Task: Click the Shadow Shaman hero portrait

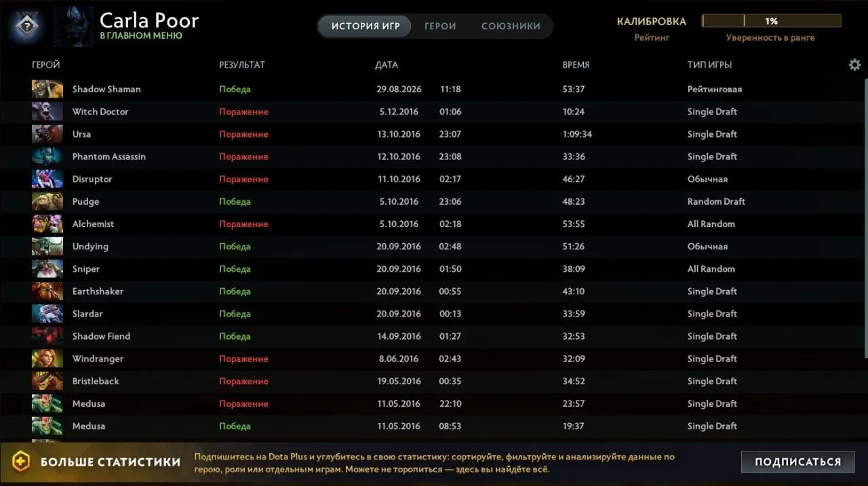Action: (x=47, y=89)
